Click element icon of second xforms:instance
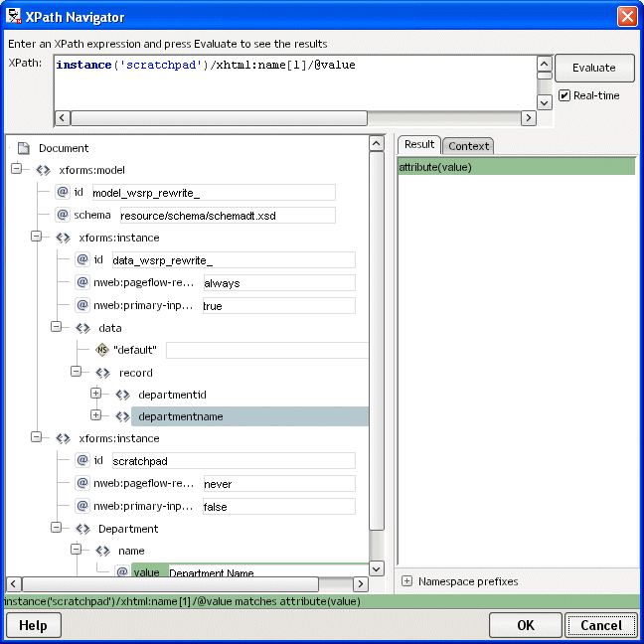Viewport: 644px width, 644px height. (63, 438)
